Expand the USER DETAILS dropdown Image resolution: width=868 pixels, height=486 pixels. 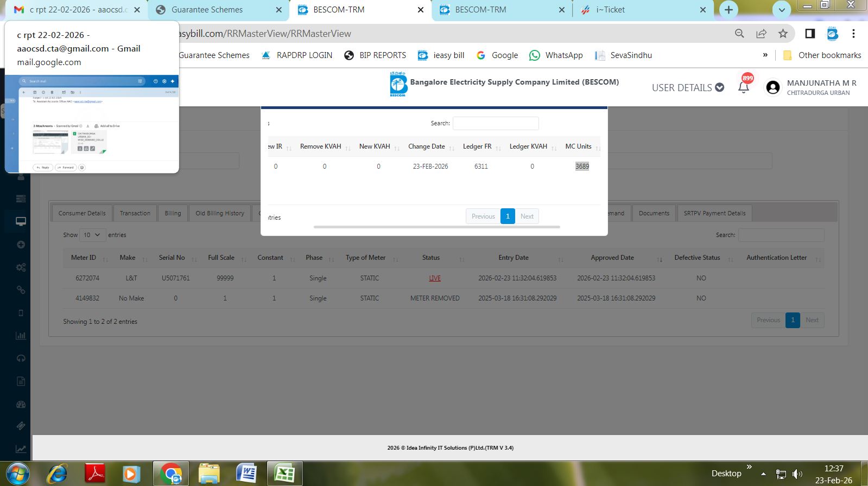[688, 88]
